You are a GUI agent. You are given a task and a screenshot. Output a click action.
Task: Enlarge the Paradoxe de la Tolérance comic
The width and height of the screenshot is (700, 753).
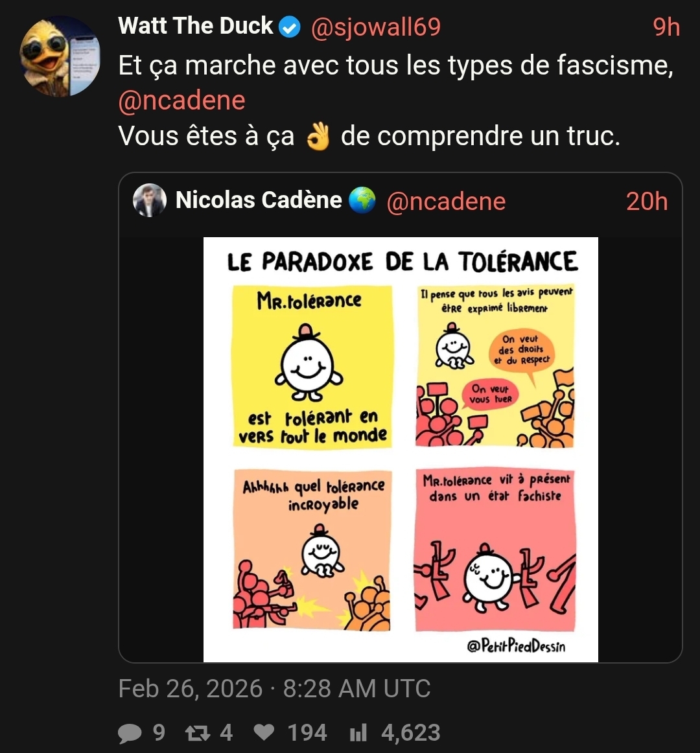pos(401,450)
